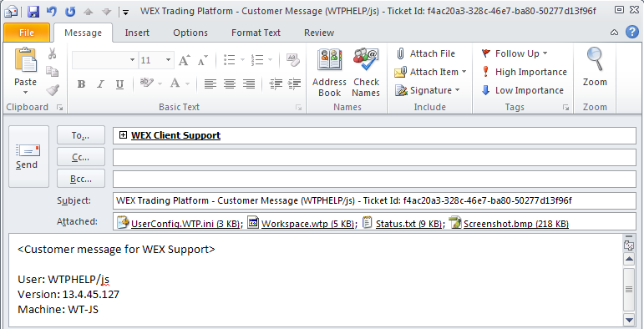The width and height of the screenshot is (644, 329).
Task: Click Decrease Indent icon
Action: pos(276,84)
